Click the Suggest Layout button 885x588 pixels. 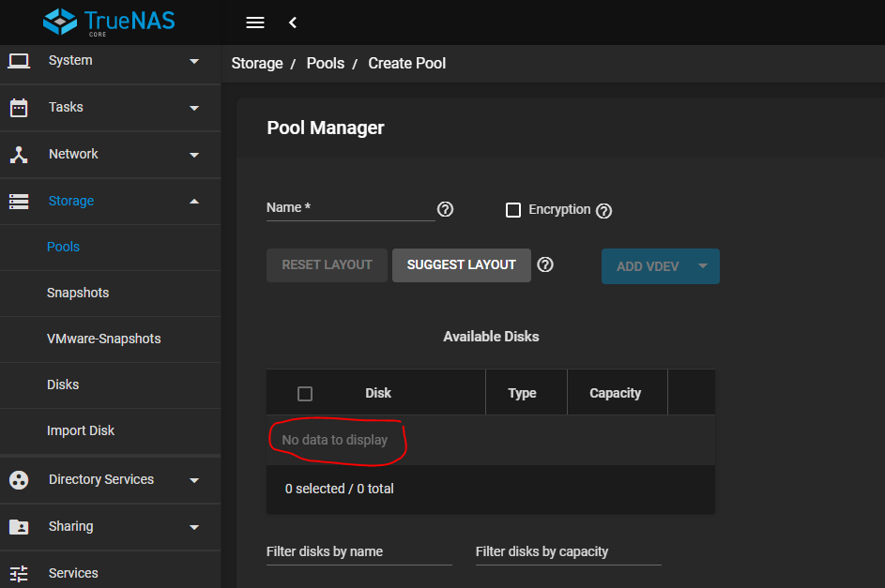(461, 265)
